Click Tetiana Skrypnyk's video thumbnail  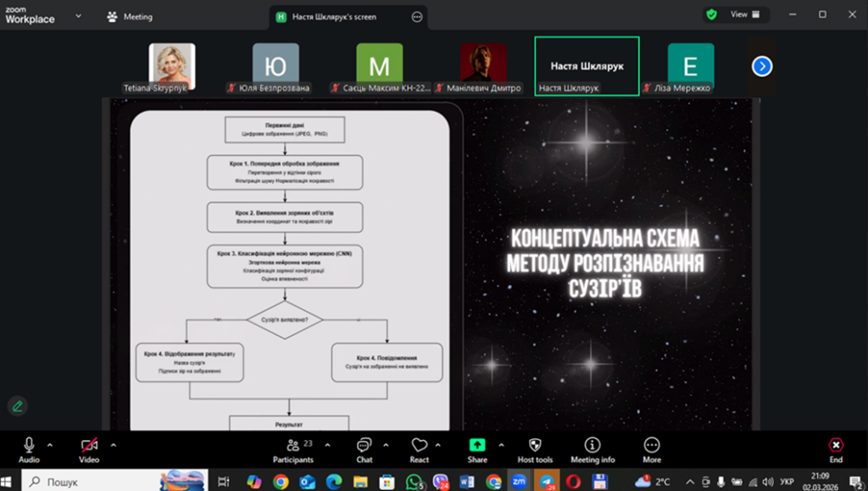coord(172,64)
